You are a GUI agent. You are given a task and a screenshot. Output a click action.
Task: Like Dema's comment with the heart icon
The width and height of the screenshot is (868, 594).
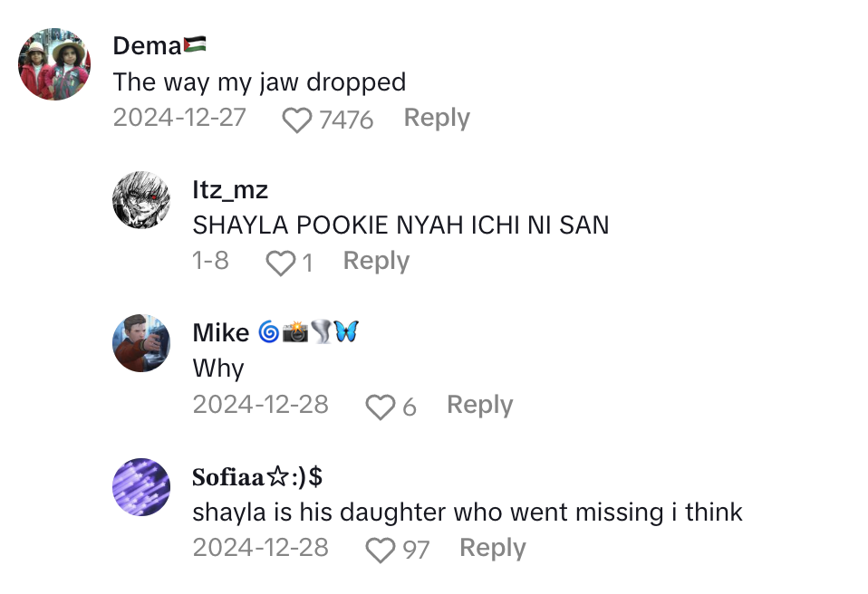(296, 120)
